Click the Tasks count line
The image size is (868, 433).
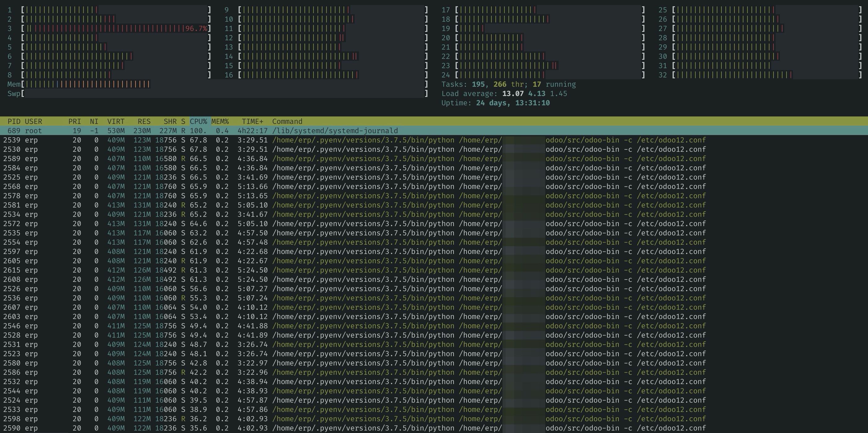[508, 84]
